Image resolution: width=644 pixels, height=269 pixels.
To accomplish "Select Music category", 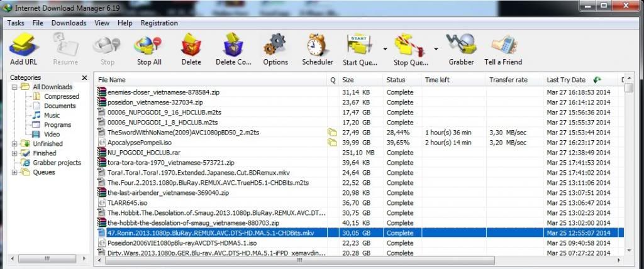I will point(52,116).
